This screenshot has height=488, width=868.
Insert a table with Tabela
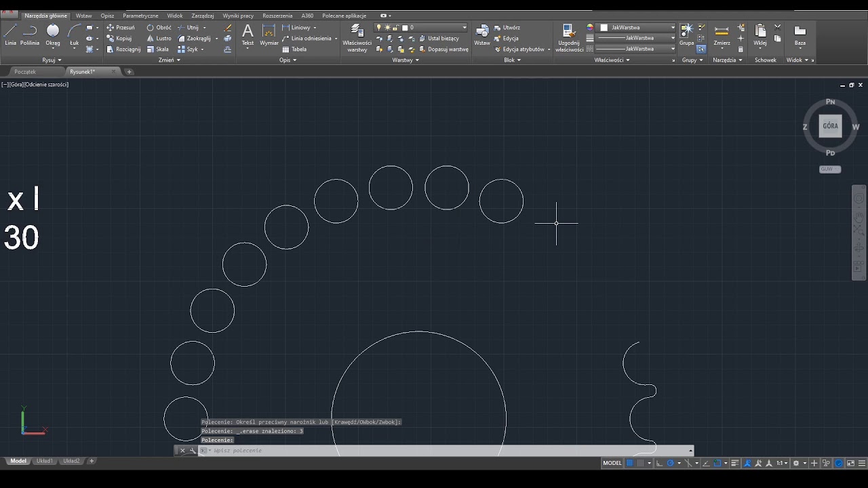tap(294, 49)
